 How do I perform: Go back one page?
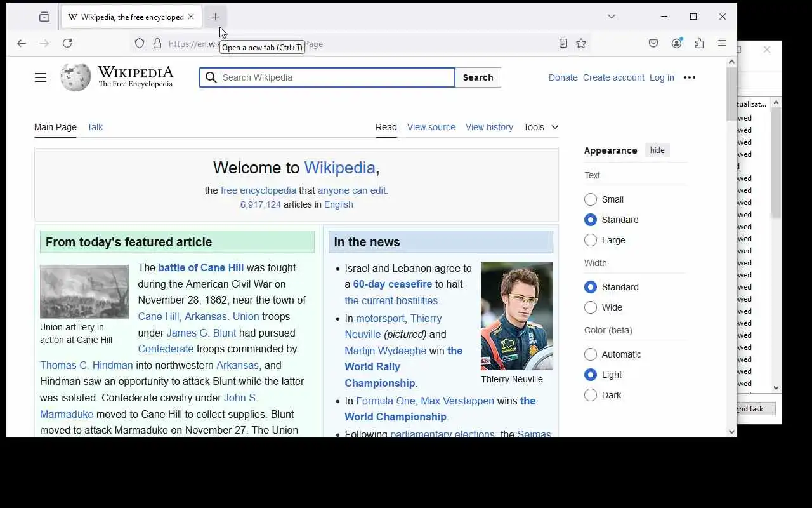(22, 43)
